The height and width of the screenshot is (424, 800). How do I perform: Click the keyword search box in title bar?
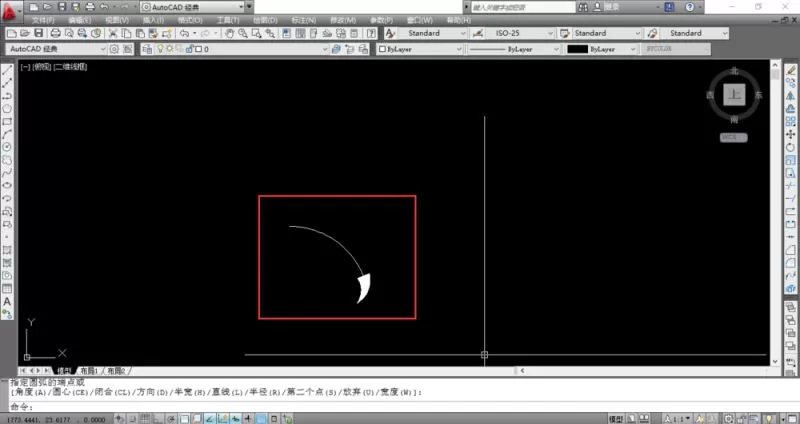[523, 7]
